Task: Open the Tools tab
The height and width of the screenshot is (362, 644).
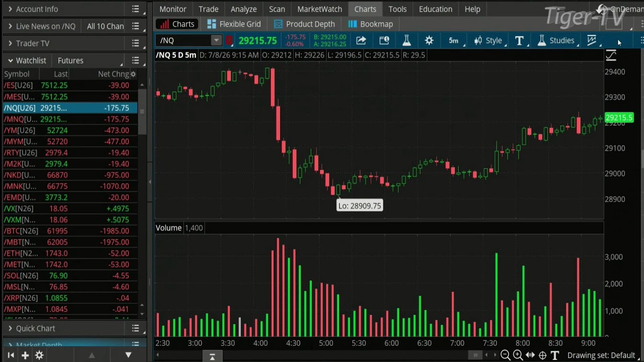Action: 397,9
